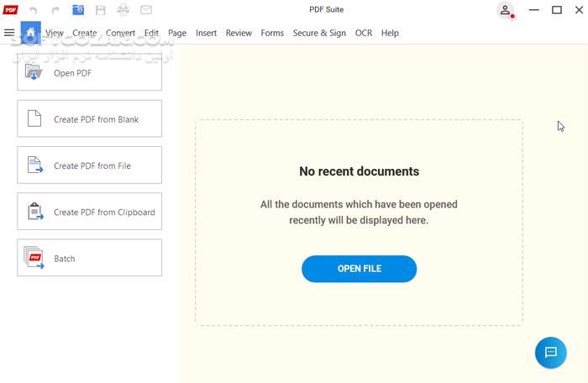Open the chat support bubble icon
The height and width of the screenshot is (383, 588).
(551, 353)
